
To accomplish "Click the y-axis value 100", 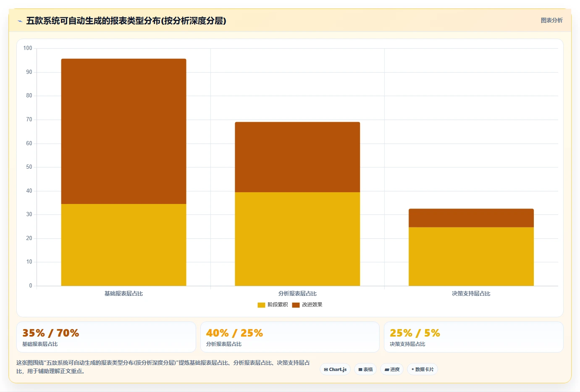I will click(28, 48).
